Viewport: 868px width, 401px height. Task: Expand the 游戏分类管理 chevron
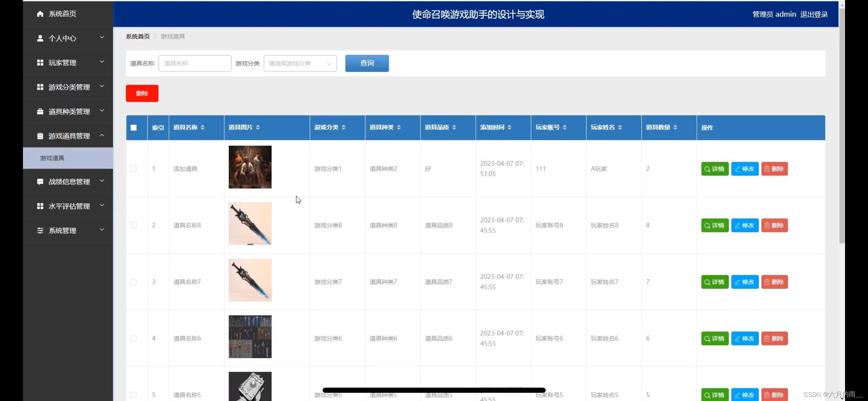[102, 86]
